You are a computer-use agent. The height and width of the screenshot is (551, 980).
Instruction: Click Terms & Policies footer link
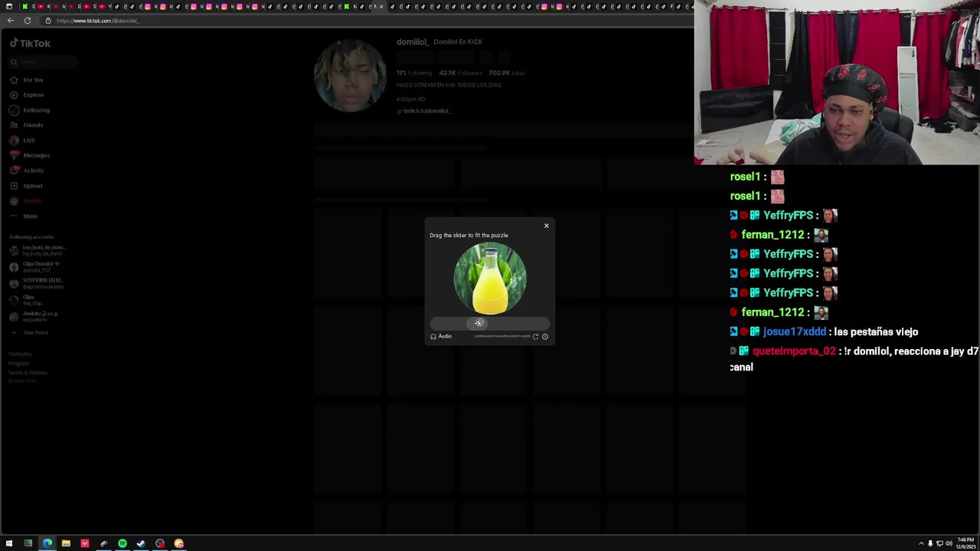[x=28, y=373]
